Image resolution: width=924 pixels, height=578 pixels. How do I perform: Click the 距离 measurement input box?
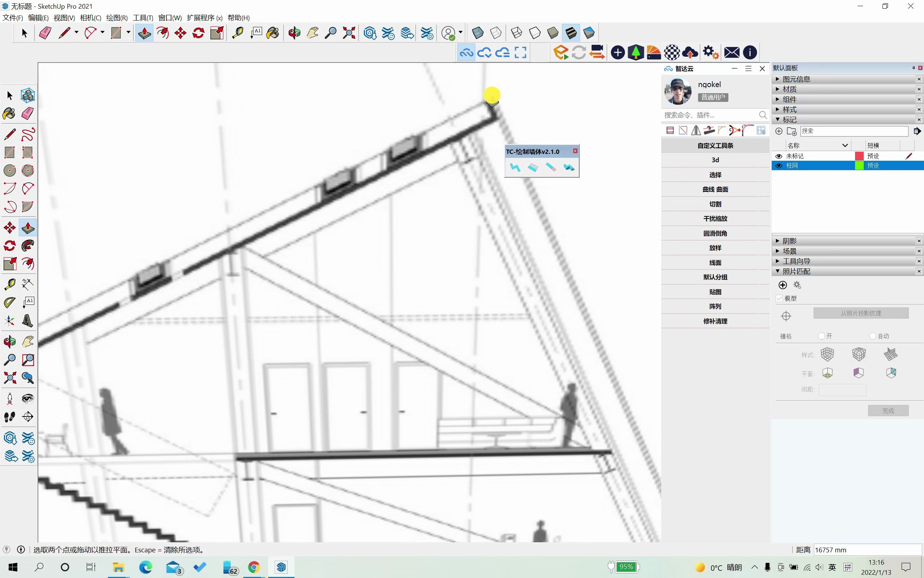click(x=867, y=550)
